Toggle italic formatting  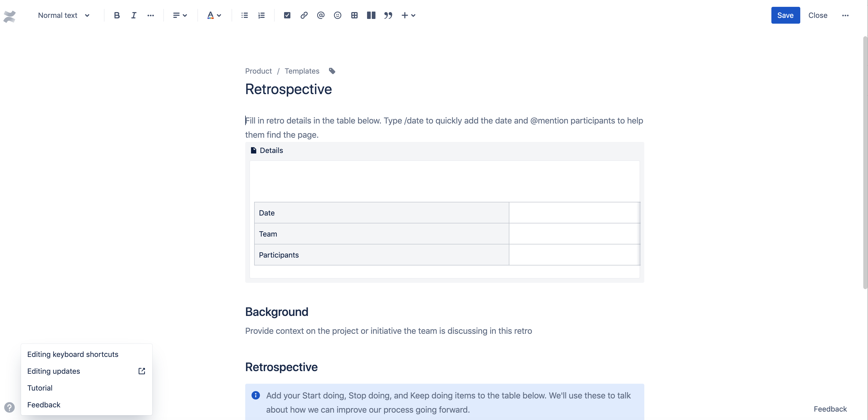click(133, 15)
